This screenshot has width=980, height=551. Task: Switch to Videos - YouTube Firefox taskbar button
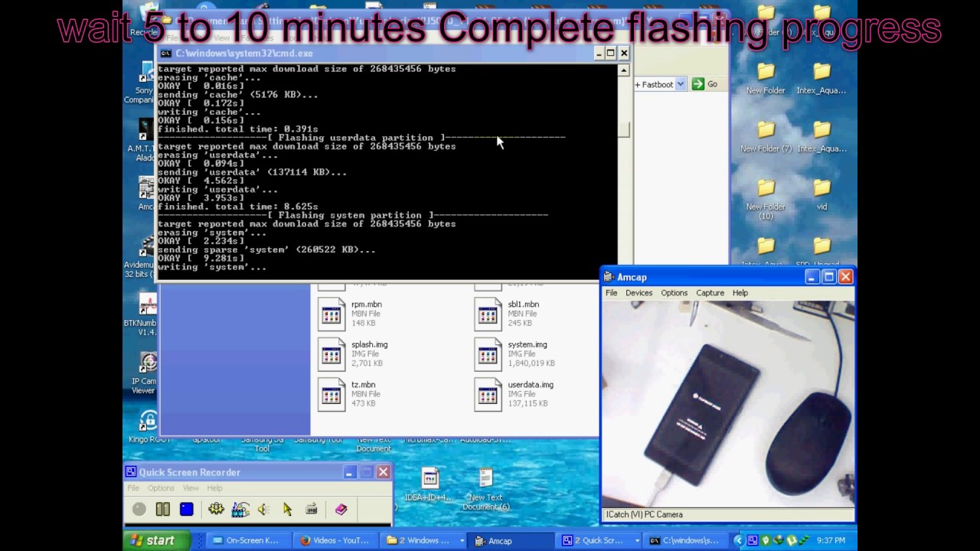click(337, 540)
